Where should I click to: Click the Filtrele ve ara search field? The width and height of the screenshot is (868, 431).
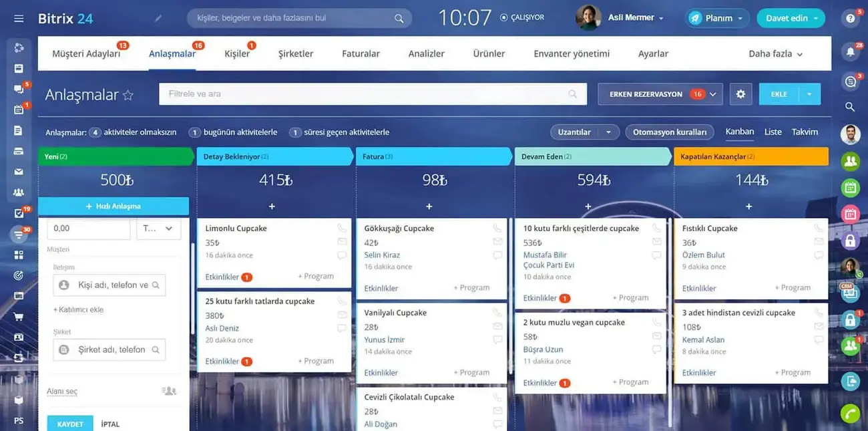[x=373, y=94]
